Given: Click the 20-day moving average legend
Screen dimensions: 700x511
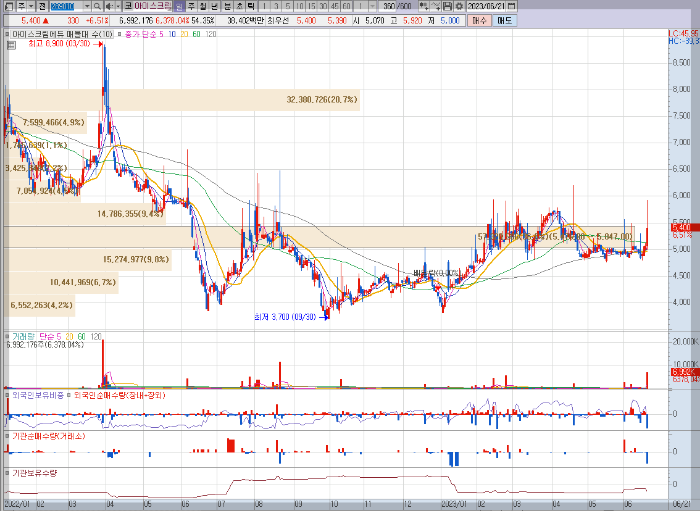Looking at the screenshot, I should click(x=184, y=34).
